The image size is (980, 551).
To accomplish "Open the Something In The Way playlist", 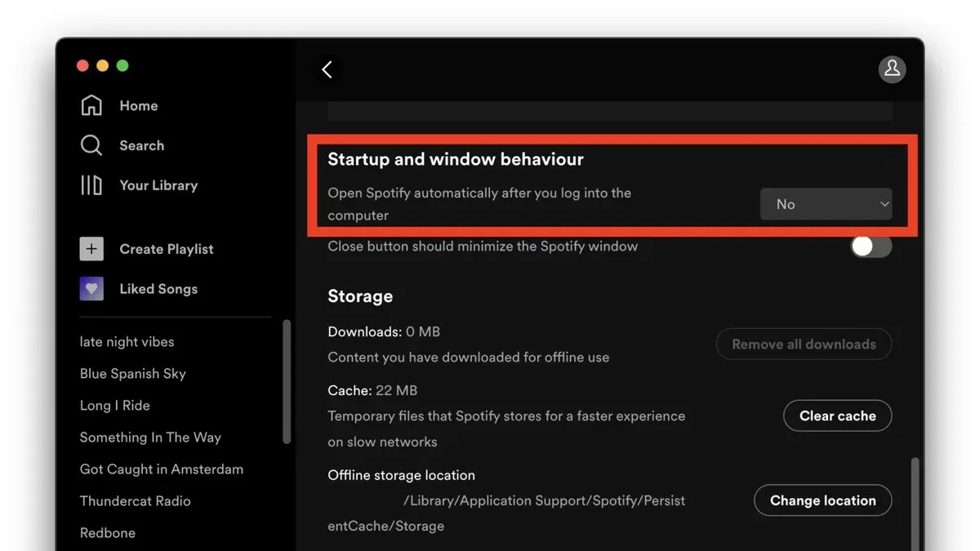I will tap(150, 437).
